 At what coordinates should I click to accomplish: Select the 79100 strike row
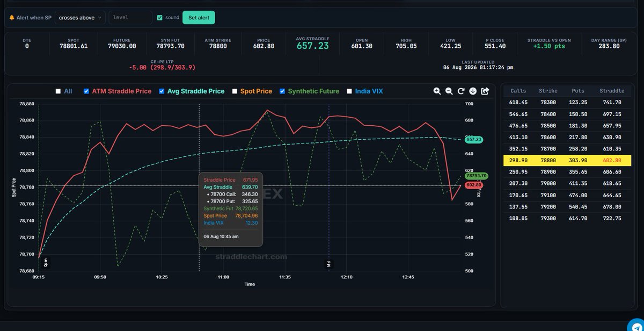tap(568, 195)
